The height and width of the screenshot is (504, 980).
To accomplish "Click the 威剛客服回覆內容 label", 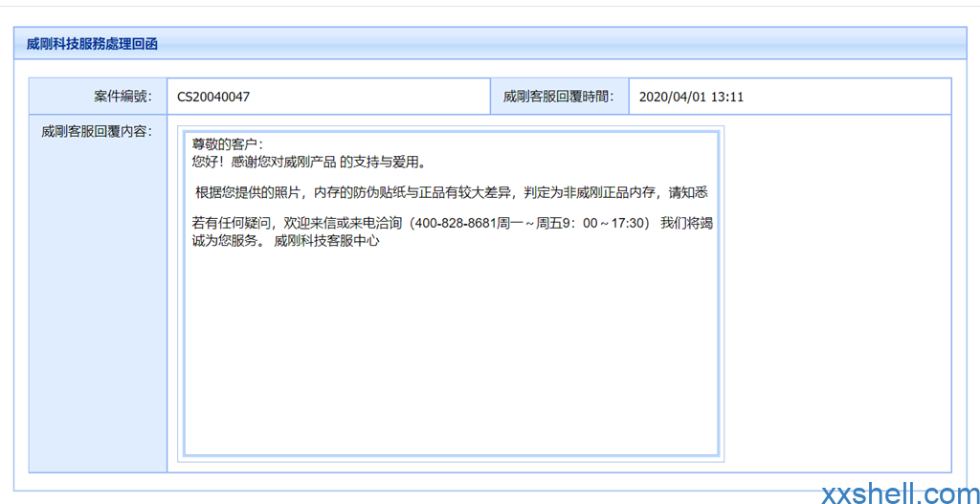I will tap(97, 132).
